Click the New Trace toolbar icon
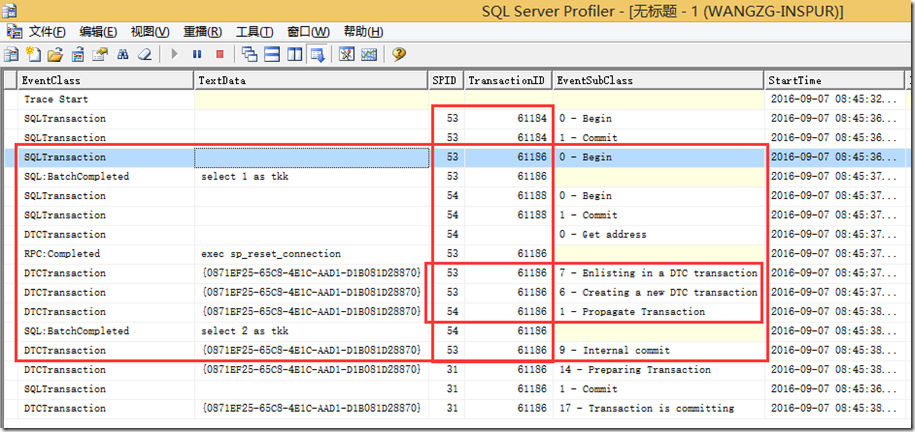The height and width of the screenshot is (432, 915). [11, 54]
